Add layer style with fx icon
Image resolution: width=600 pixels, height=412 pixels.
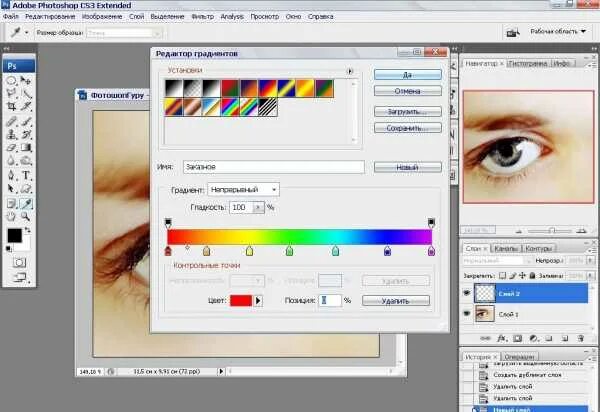click(501, 338)
